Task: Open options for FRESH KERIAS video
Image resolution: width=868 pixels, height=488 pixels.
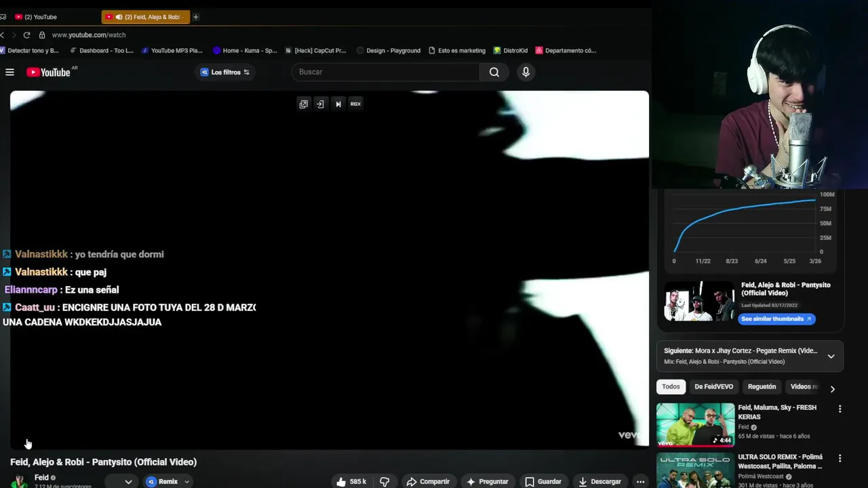Action: coord(840,409)
